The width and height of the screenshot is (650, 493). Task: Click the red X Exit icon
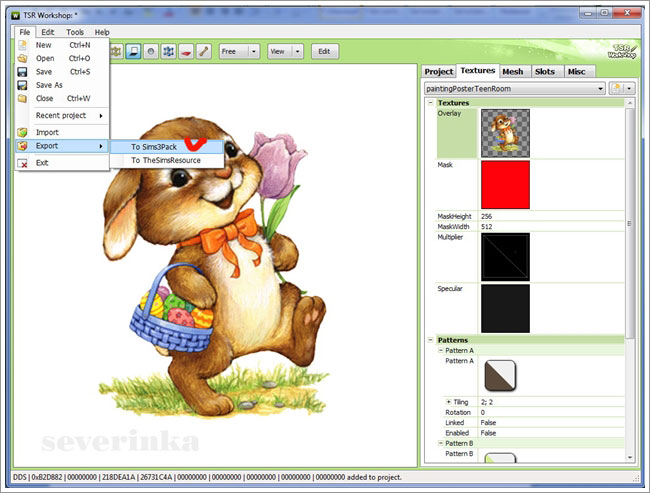click(22, 163)
